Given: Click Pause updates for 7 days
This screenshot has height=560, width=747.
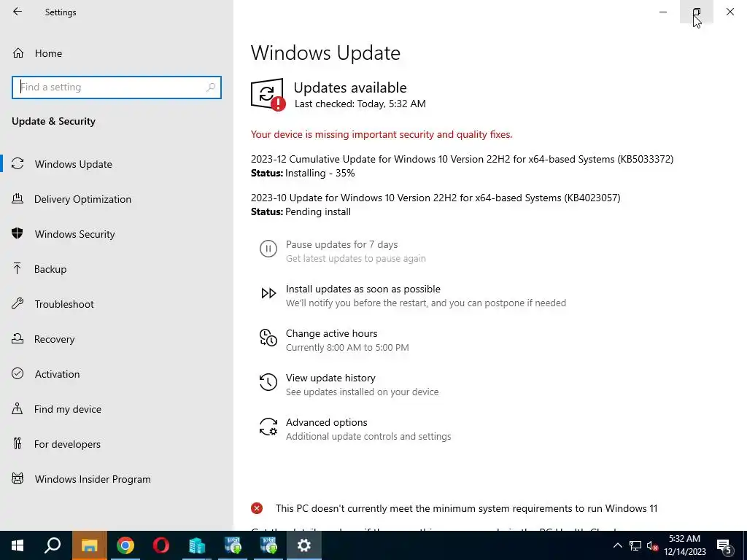Looking at the screenshot, I should tap(341, 245).
